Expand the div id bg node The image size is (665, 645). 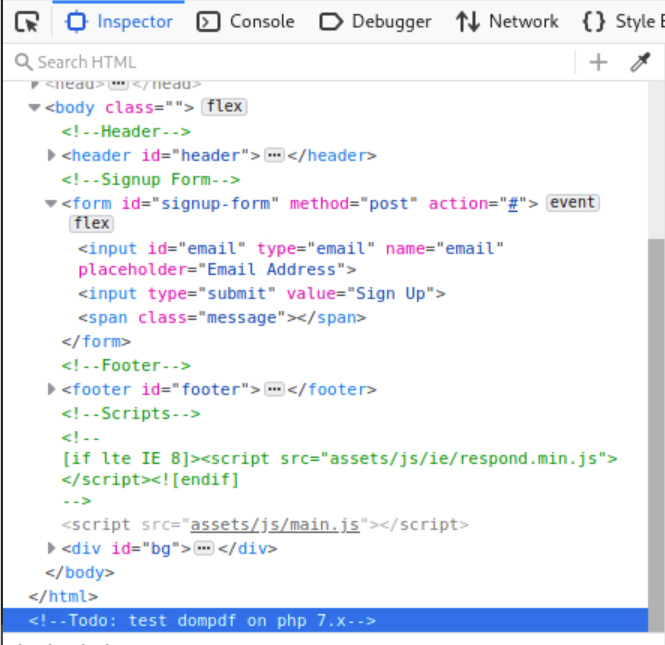pos(51,548)
